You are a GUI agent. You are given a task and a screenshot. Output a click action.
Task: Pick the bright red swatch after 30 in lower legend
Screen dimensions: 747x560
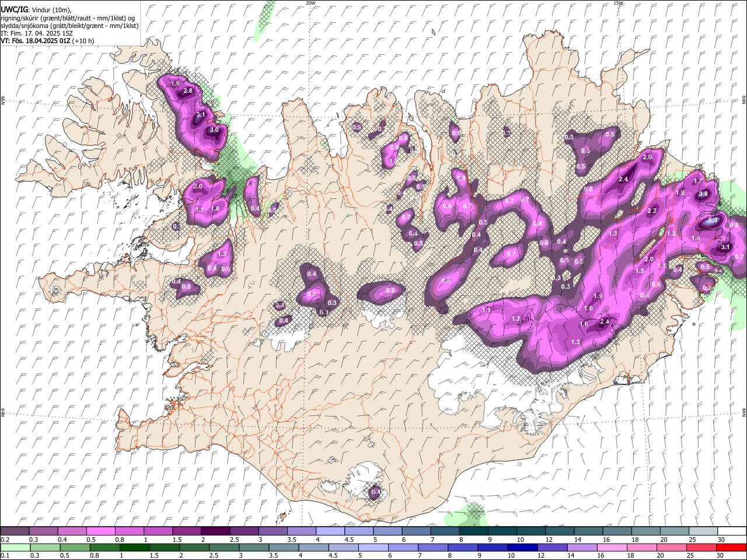click(731, 547)
